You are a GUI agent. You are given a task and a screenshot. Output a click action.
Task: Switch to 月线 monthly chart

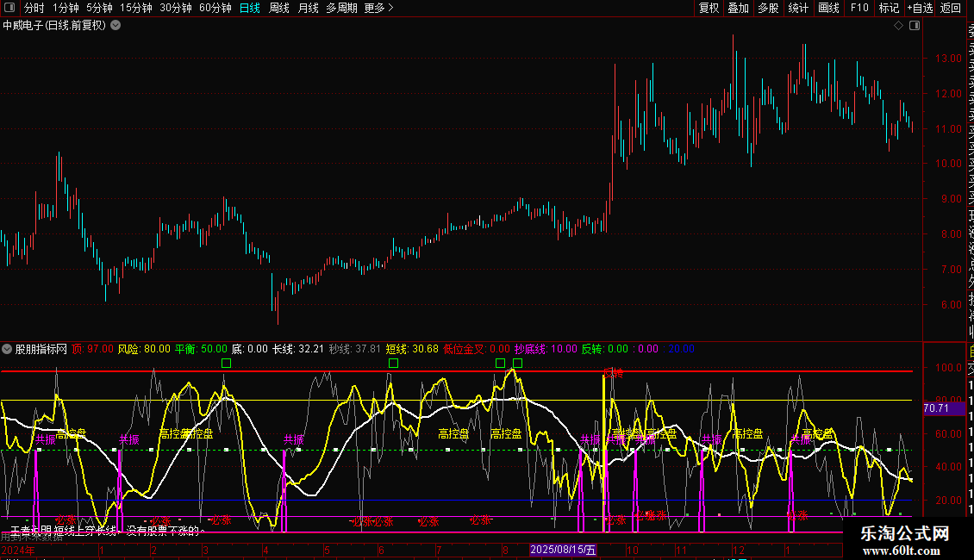[x=308, y=8]
